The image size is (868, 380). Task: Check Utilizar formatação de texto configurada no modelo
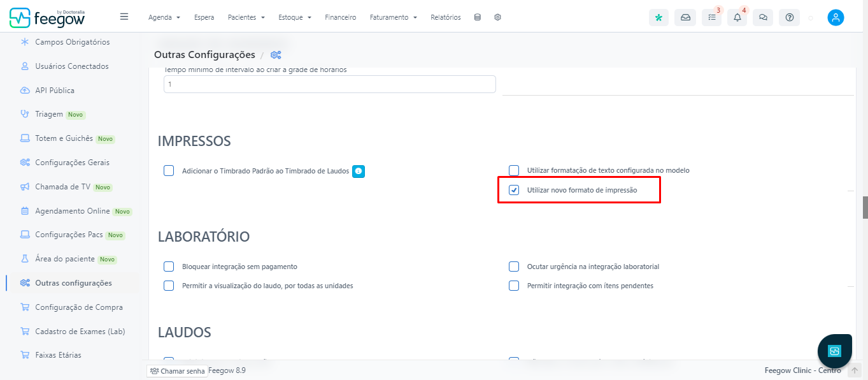tap(514, 170)
